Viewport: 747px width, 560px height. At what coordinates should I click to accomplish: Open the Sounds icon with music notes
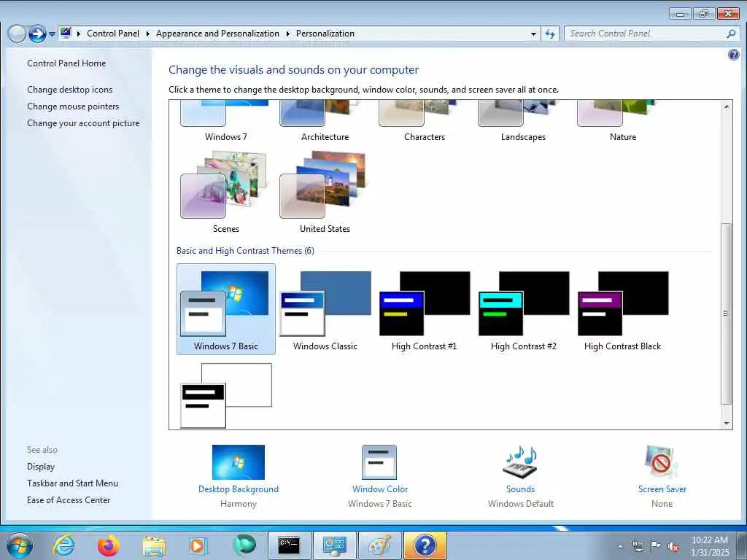point(520,462)
